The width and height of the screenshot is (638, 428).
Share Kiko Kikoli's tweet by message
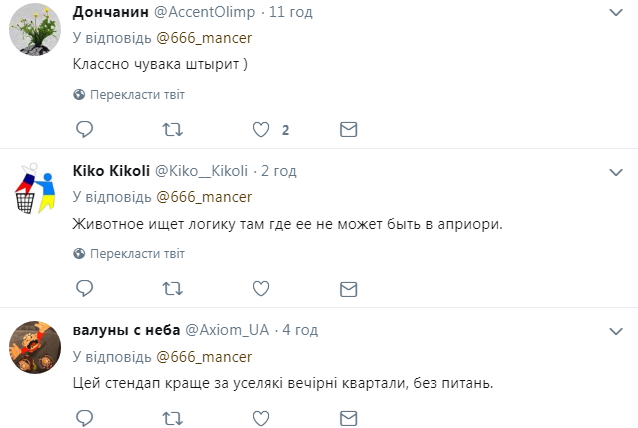pyautogui.click(x=348, y=289)
